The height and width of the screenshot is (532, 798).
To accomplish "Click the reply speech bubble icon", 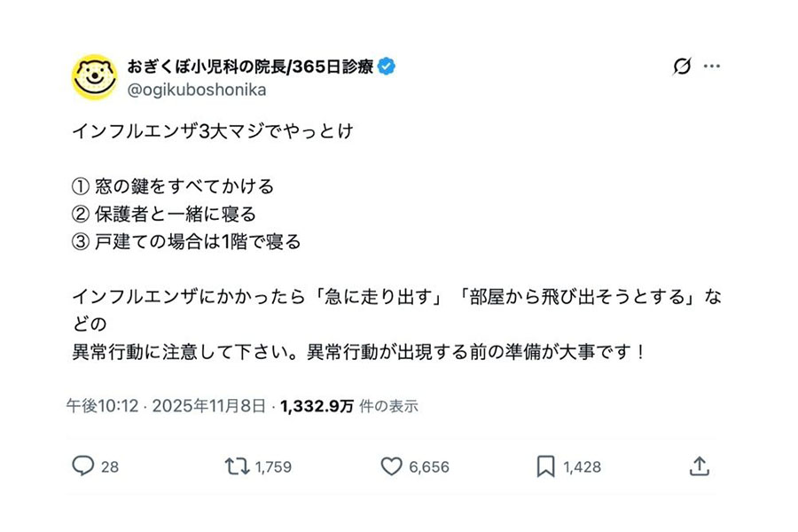I will (x=83, y=466).
